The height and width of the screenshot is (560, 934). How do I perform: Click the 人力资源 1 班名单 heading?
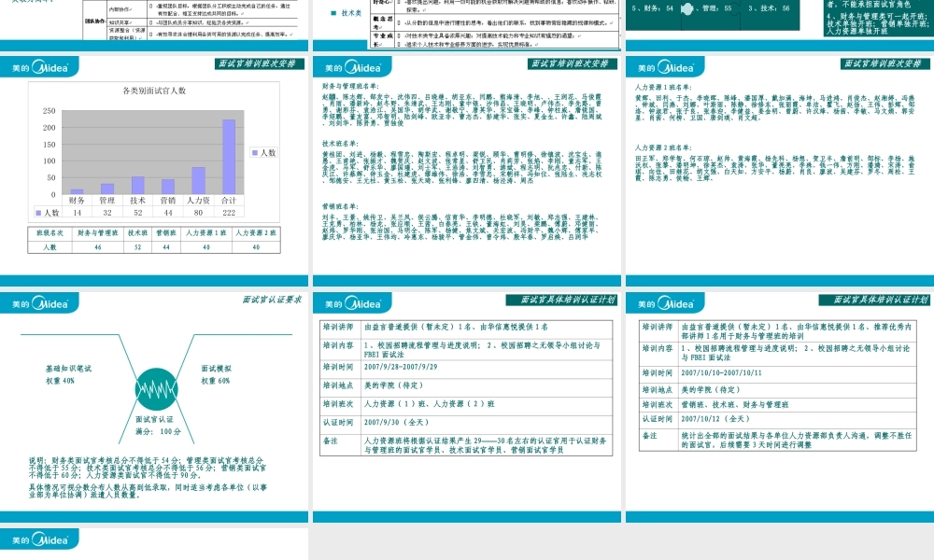(x=662, y=88)
